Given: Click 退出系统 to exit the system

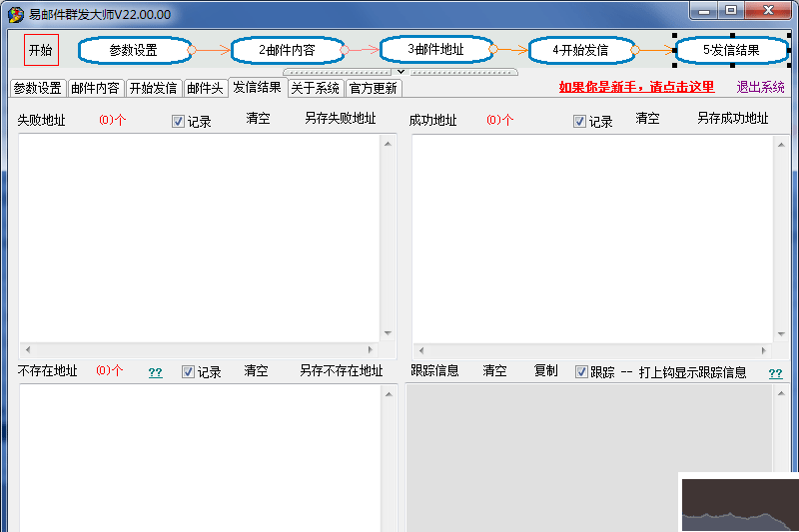Looking at the screenshot, I should click(760, 88).
